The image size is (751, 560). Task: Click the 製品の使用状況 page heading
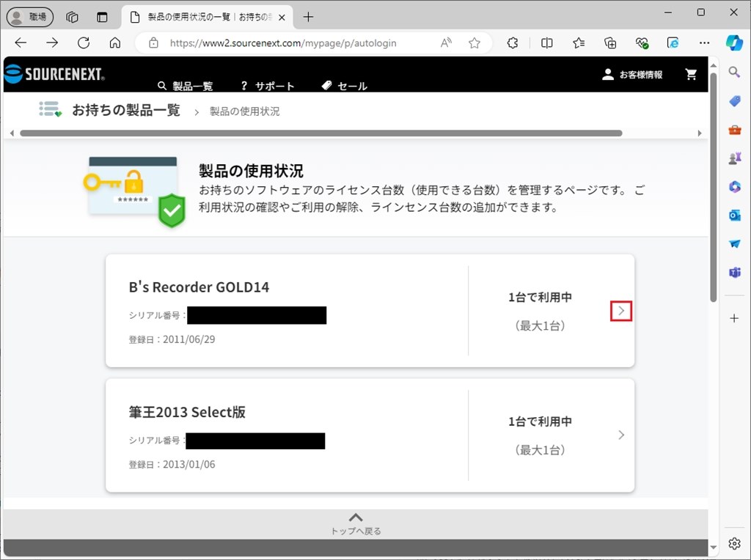251,171
